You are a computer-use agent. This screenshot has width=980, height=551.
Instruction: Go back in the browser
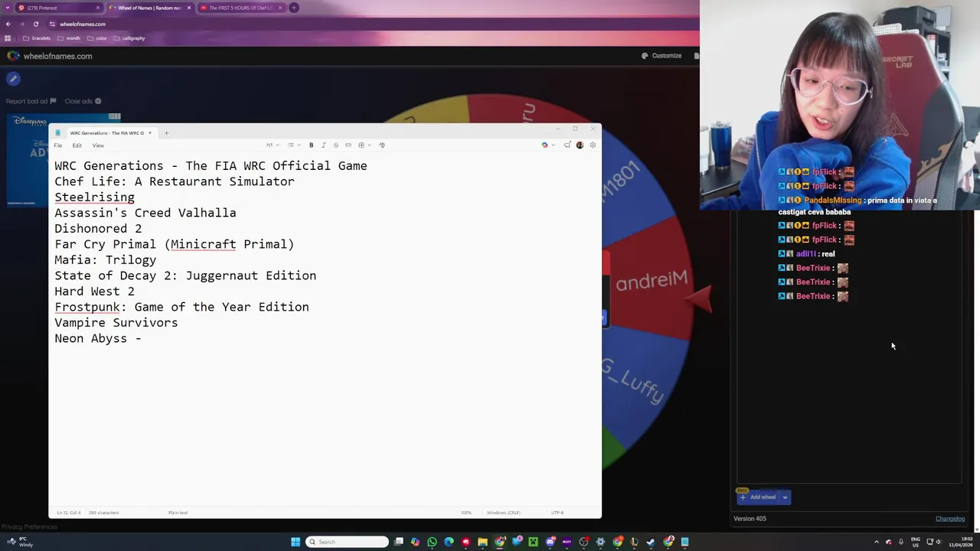pos(8,24)
